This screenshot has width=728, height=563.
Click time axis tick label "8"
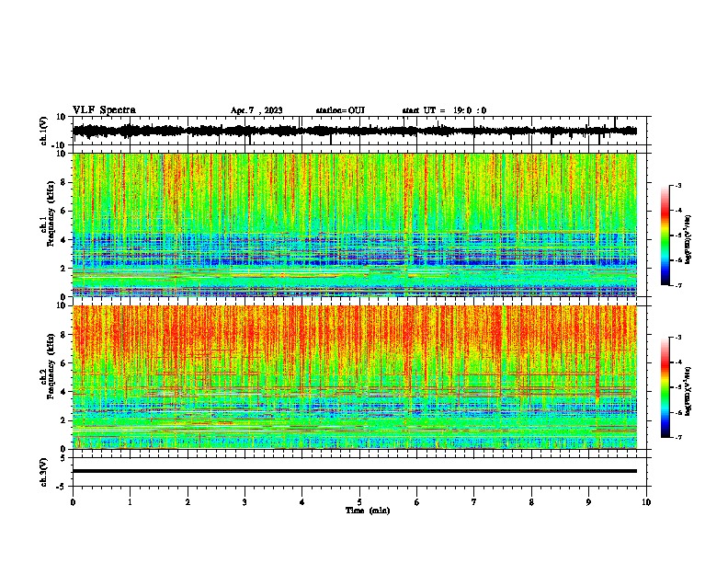pos(531,502)
